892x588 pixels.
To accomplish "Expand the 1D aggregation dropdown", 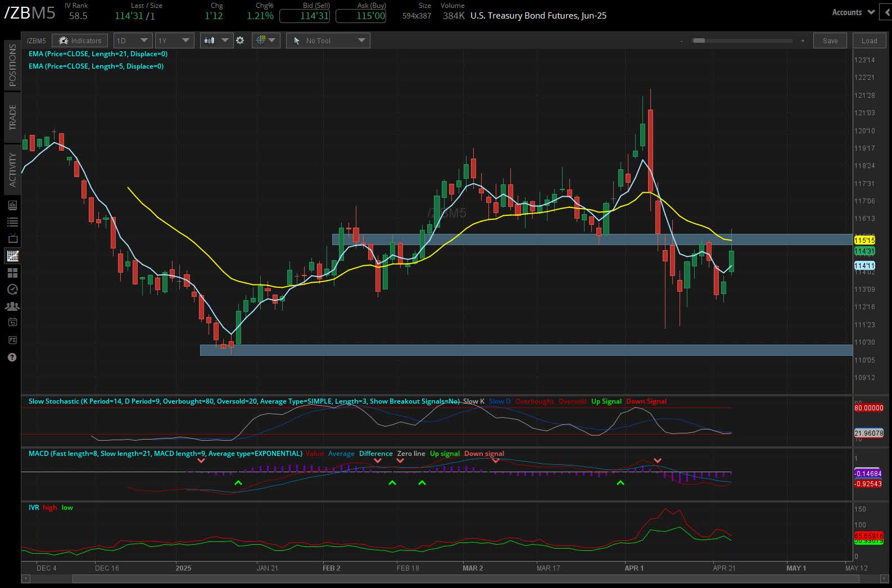I will pos(132,40).
